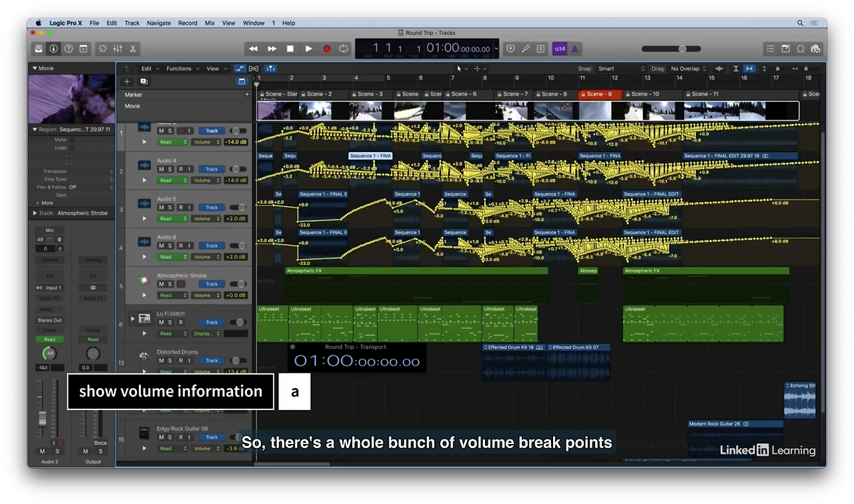854x504 pixels.
Task: Open the Toolbar toggle button
Action: coord(83,49)
